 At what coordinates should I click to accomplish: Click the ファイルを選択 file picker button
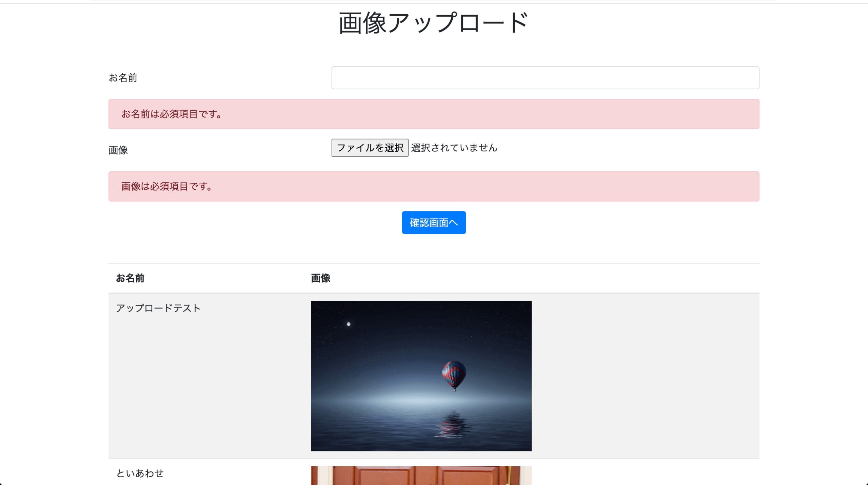click(x=370, y=148)
